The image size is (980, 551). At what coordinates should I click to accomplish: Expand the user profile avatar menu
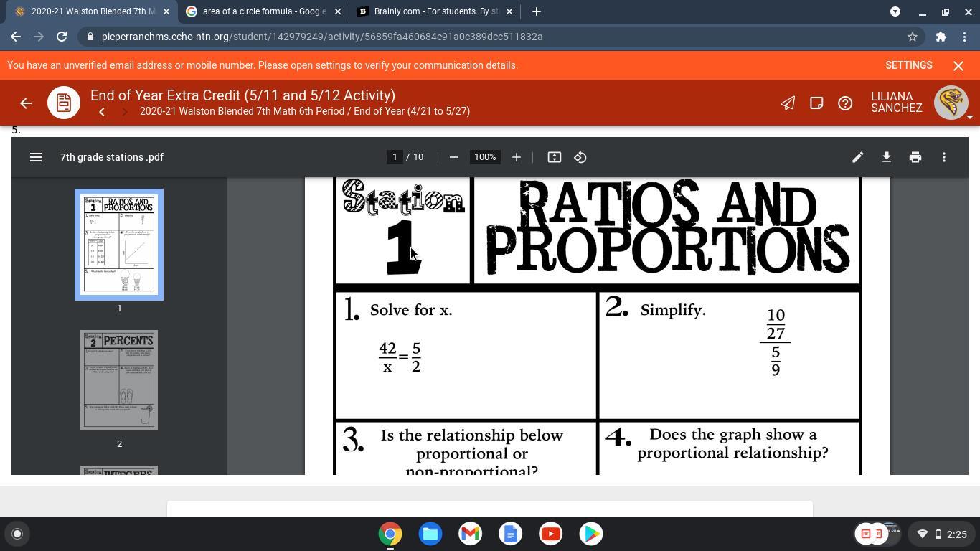[951, 103]
